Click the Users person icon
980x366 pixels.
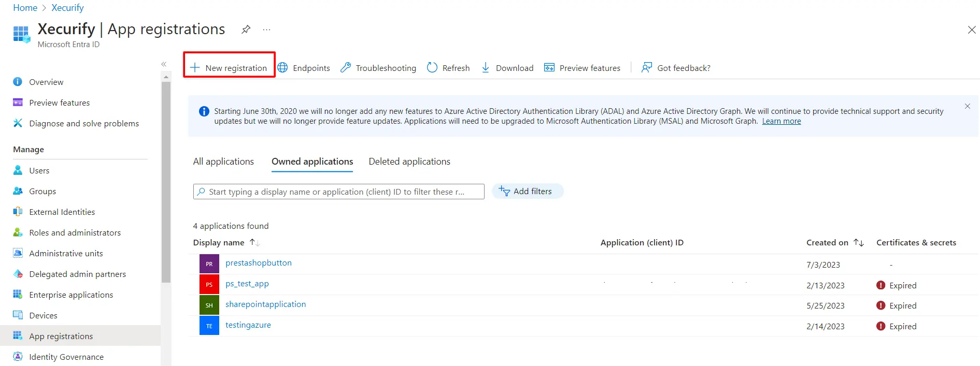[x=18, y=170]
